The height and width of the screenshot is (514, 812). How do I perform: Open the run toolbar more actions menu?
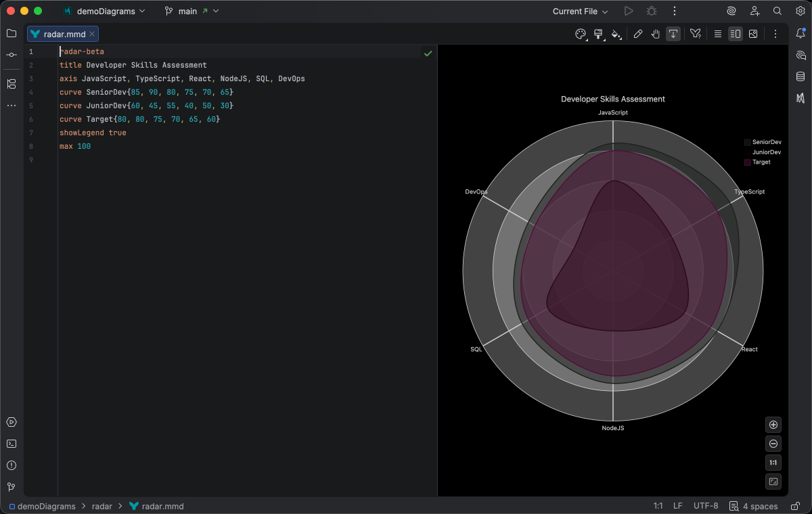[x=675, y=11]
